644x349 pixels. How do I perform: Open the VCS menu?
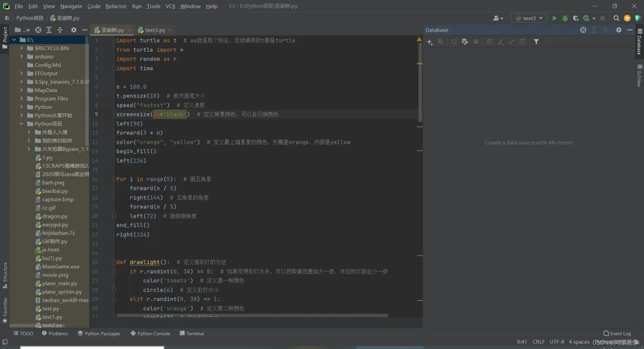170,6
